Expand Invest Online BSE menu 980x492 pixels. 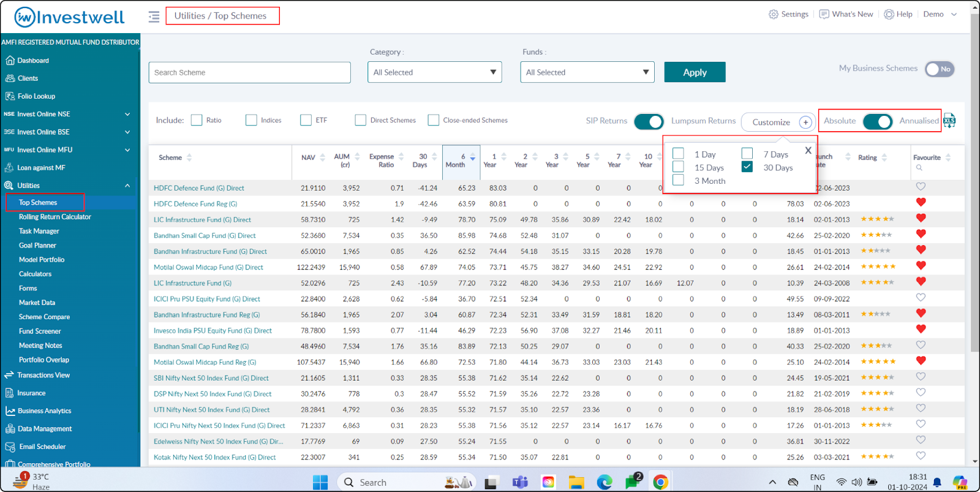tap(127, 132)
